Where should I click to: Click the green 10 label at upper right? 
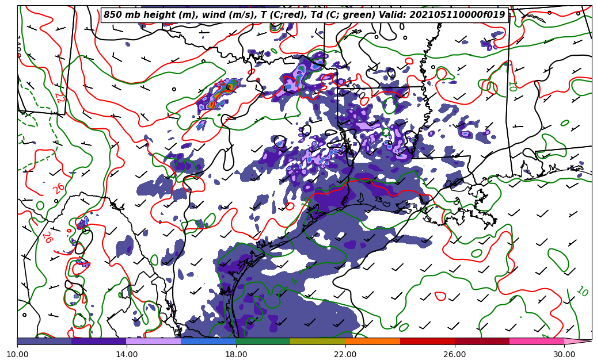click(x=512, y=86)
